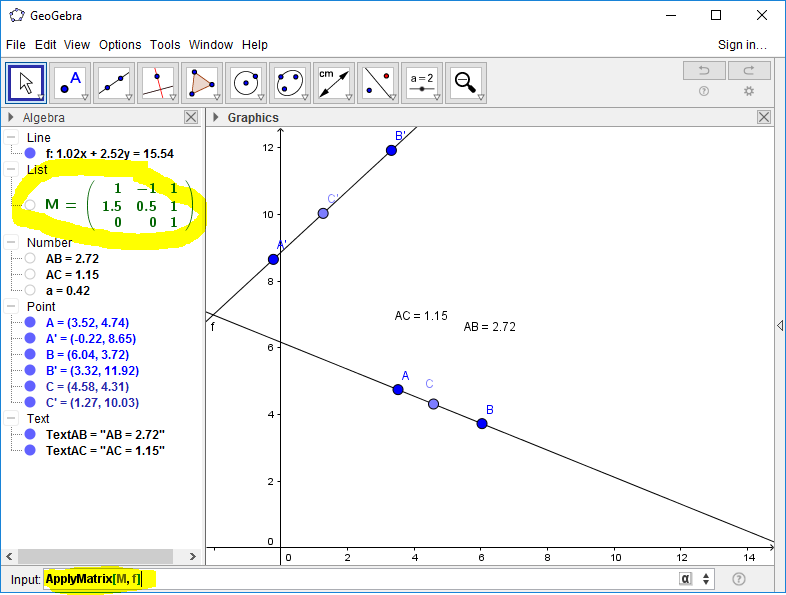Screen dimensions: 786x595
Task: Open the Edit menu
Action: click(x=45, y=45)
